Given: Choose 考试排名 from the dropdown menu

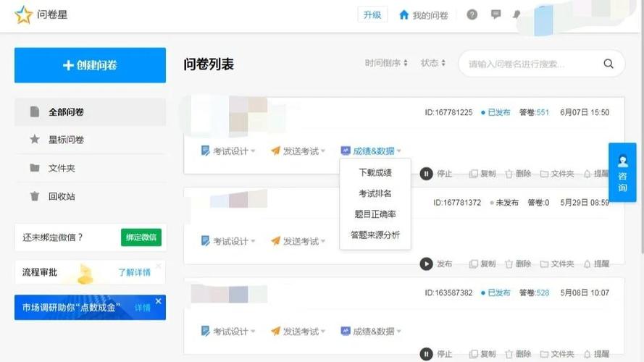Looking at the screenshot, I should tap(375, 193).
